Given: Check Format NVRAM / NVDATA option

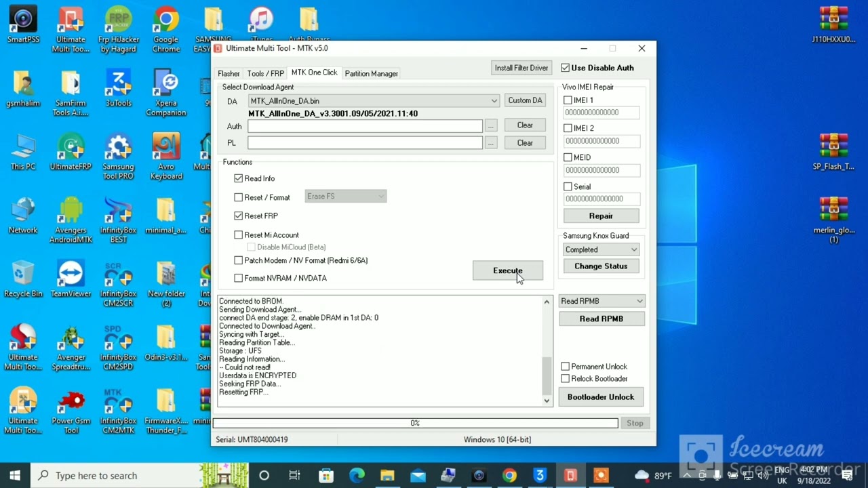Looking at the screenshot, I should coord(238,278).
